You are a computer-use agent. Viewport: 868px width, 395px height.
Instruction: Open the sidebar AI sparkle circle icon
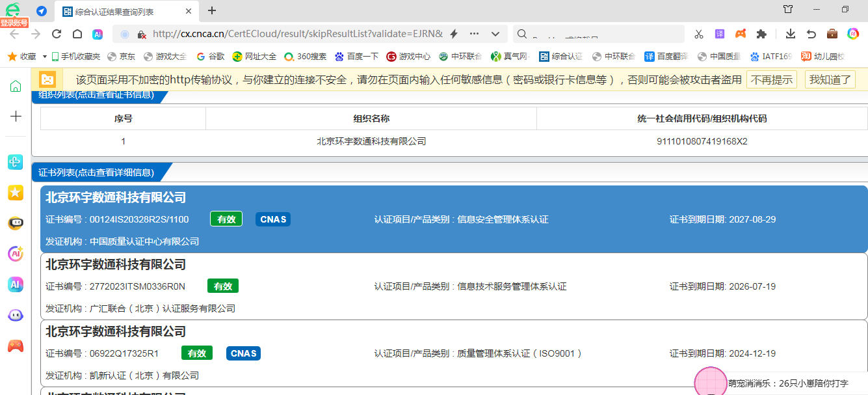tap(16, 254)
